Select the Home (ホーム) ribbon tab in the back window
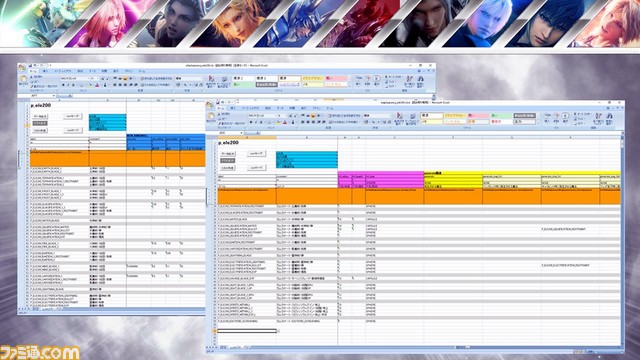This screenshot has height=360, width=640. (33, 71)
